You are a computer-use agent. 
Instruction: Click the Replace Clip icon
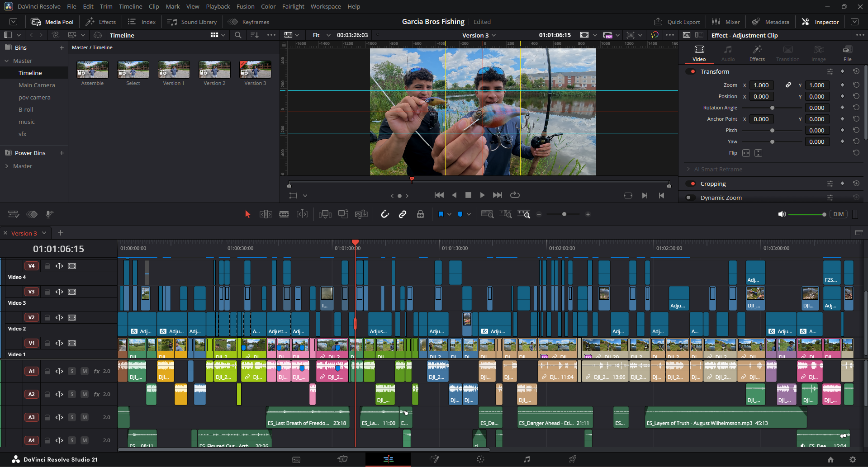coord(361,214)
